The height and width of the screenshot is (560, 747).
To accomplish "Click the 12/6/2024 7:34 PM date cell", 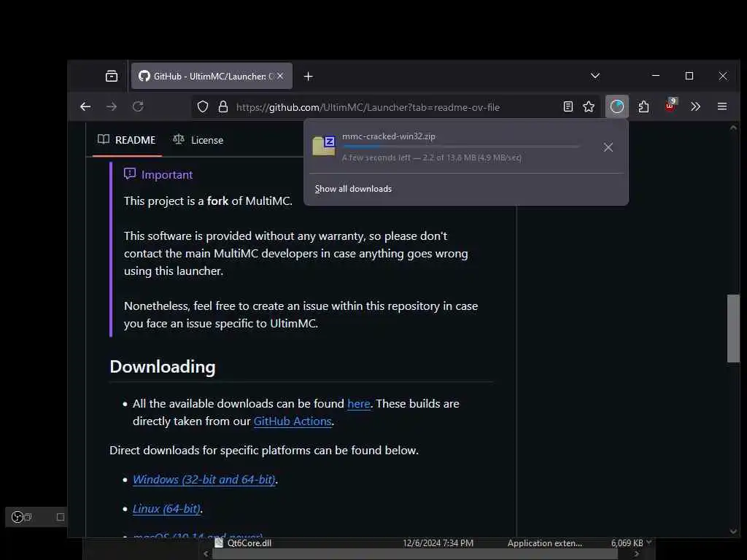I will click(438, 543).
